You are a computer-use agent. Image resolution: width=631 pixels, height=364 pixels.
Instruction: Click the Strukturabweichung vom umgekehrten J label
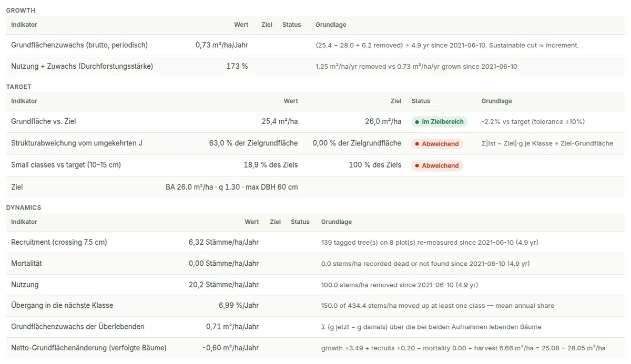point(77,143)
